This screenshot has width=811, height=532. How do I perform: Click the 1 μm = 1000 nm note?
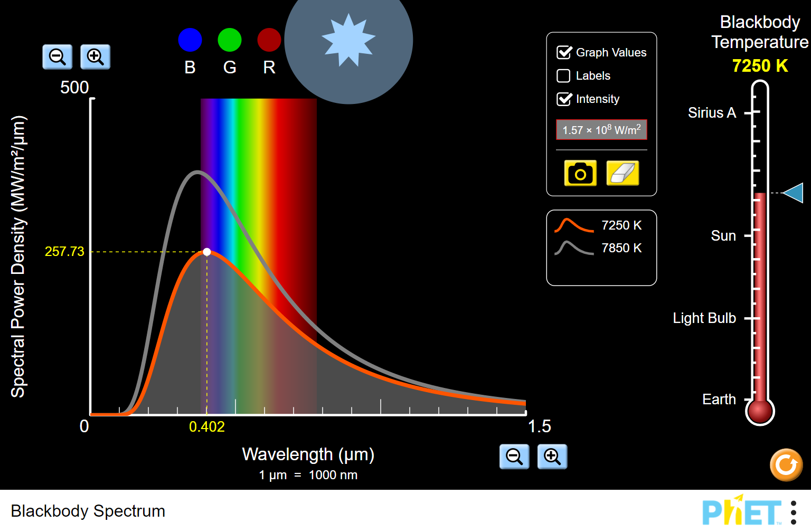point(308,475)
